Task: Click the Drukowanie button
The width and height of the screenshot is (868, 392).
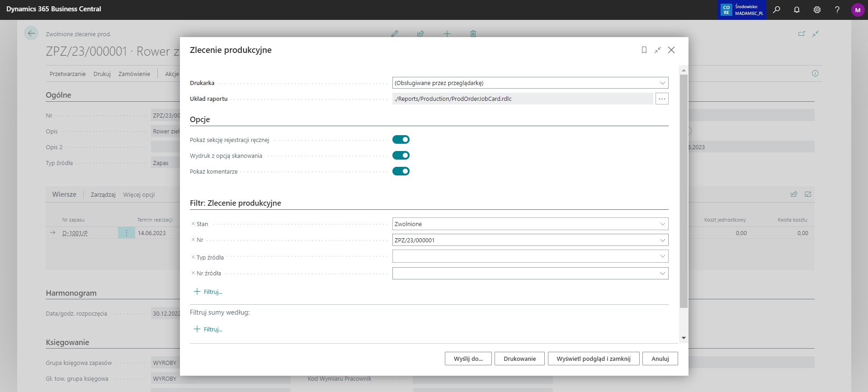Action: coord(519,359)
